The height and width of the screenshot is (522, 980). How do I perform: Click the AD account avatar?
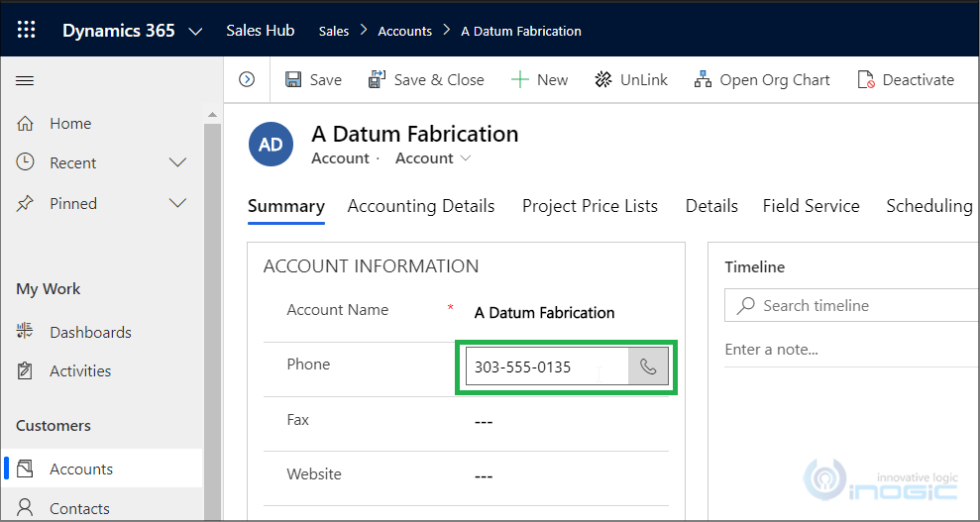click(x=271, y=145)
